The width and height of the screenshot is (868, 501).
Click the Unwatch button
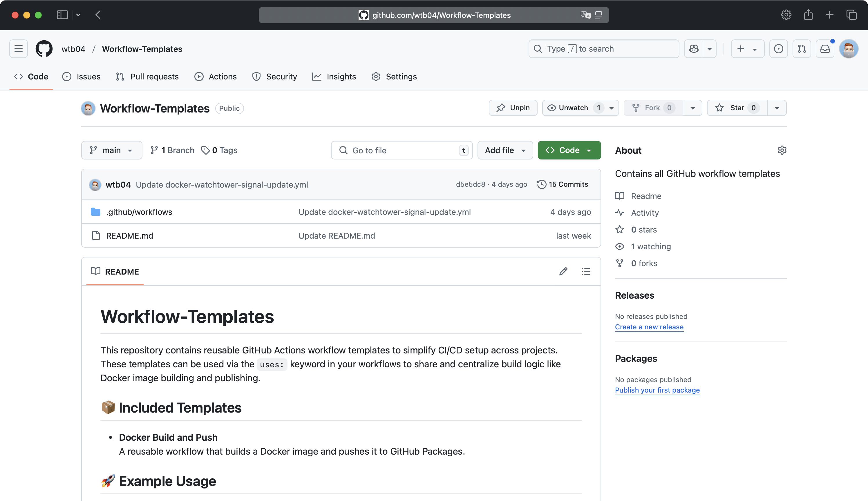point(573,108)
